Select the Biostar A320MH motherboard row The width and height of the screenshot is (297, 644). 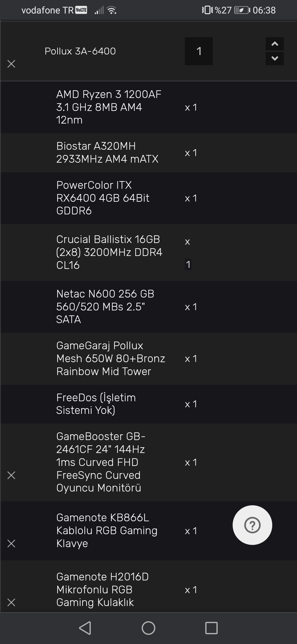point(107,152)
